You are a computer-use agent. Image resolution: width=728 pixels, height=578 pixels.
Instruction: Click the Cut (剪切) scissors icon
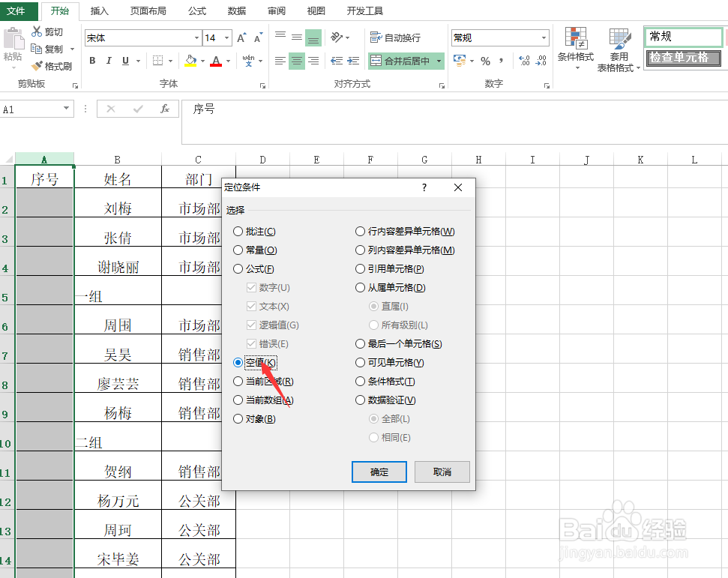(37, 31)
